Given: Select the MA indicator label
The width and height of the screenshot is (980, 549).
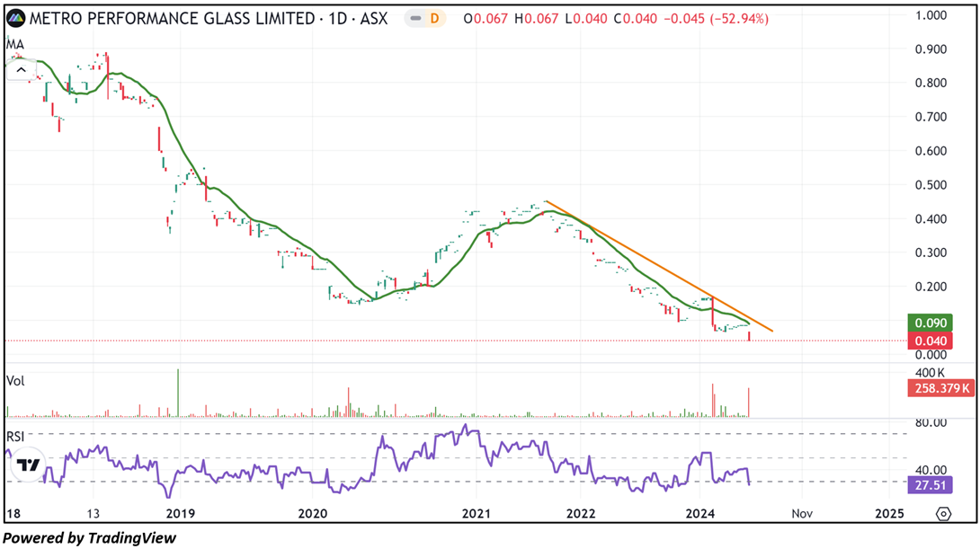Looking at the screenshot, I should click(x=15, y=44).
